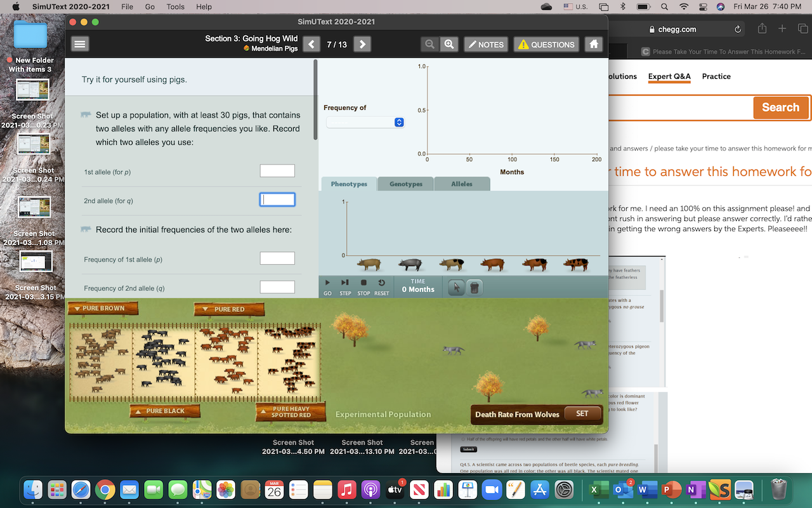Select the pointer arrow tool
Screen dimensions: 812x508
[x=456, y=288]
